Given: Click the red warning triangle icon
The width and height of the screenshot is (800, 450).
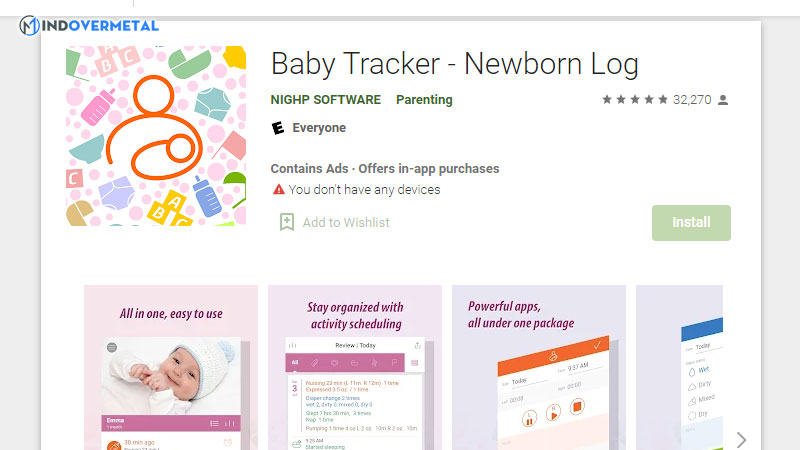Looking at the screenshot, I should [x=279, y=189].
